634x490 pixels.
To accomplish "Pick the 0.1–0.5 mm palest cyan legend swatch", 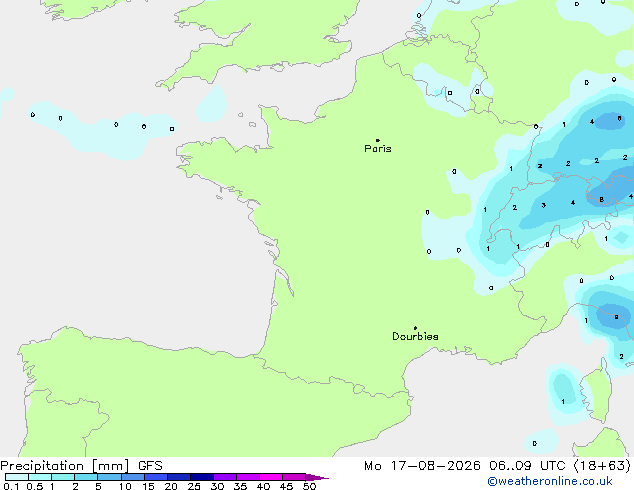I will click(17, 477).
